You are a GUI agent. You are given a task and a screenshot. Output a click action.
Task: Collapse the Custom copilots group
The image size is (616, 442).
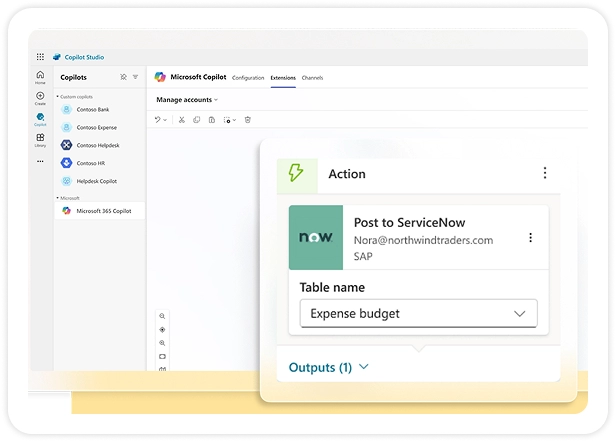pos(58,95)
